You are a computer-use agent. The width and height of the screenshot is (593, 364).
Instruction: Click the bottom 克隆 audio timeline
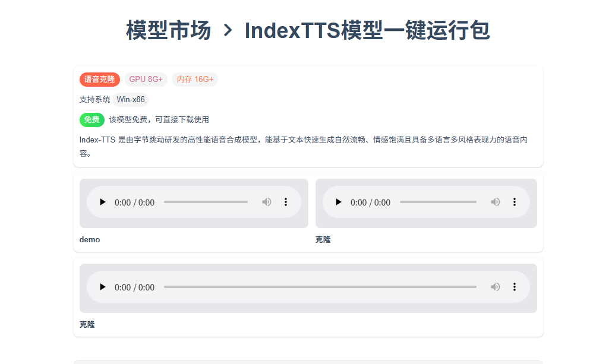point(321,286)
